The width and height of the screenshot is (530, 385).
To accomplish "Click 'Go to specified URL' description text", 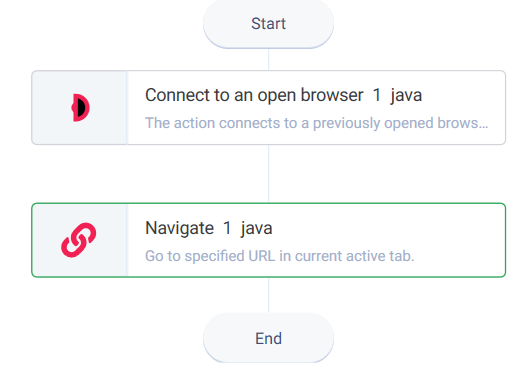I will [280, 256].
